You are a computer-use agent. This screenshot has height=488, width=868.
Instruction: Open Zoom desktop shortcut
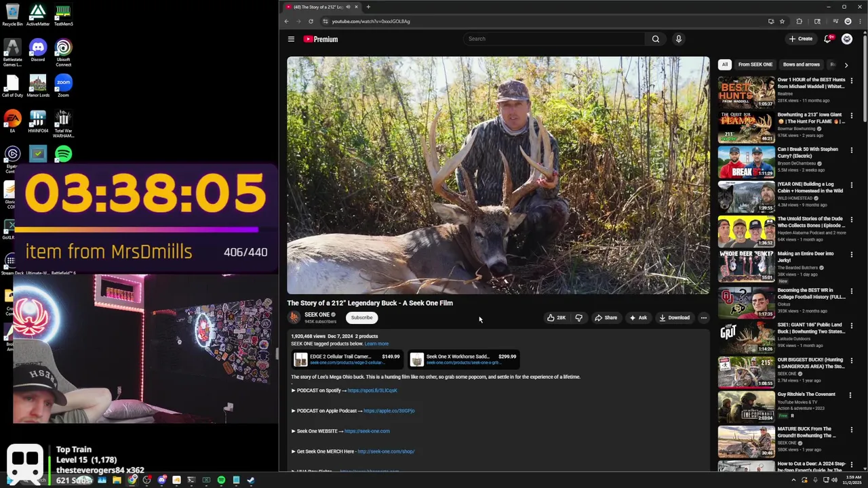click(x=63, y=86)
